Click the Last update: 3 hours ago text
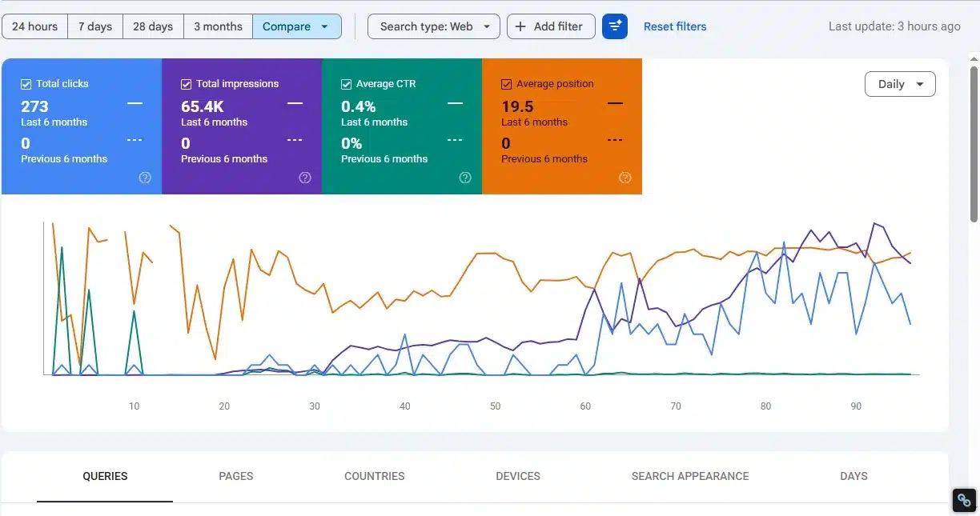 [894, 26]
